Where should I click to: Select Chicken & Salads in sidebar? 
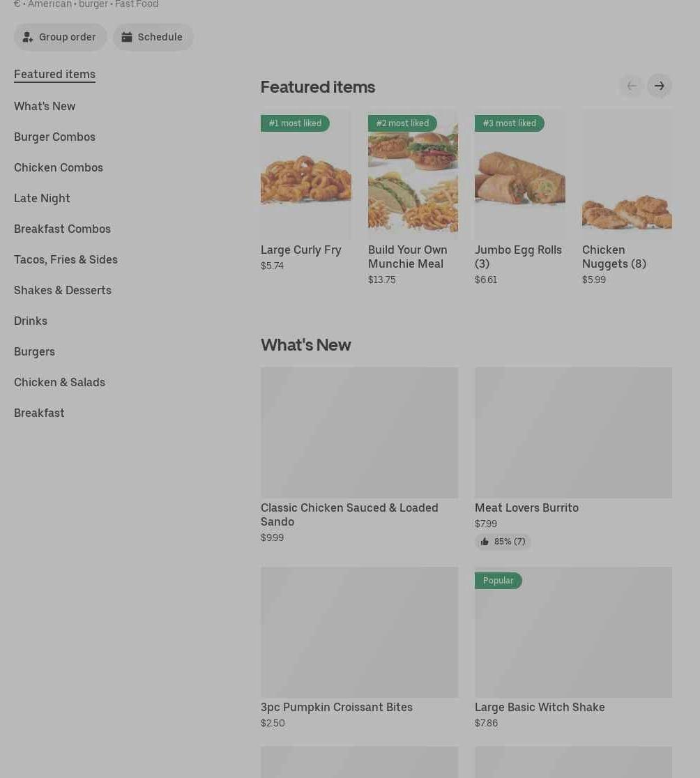click(59, 382)
